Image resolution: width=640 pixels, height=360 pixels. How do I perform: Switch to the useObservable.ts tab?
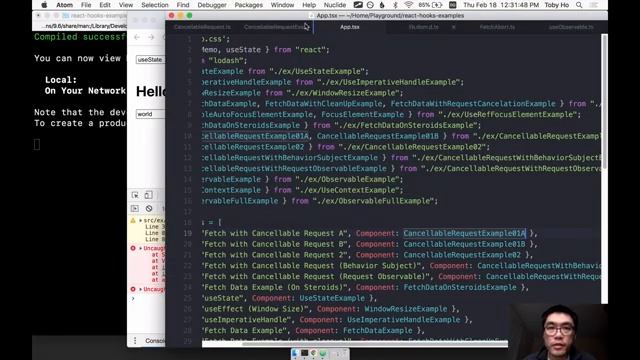pos(571,27)
